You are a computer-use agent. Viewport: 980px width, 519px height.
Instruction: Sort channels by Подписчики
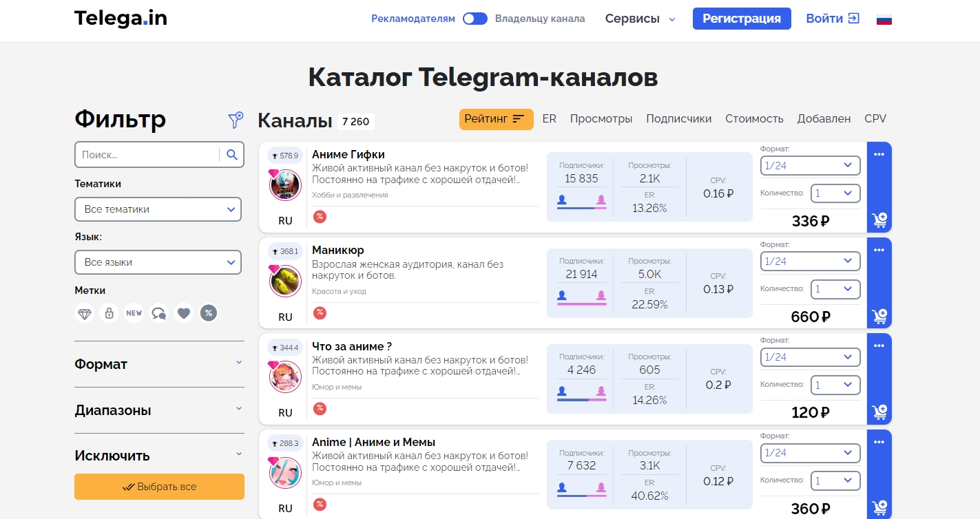(679, 118)
